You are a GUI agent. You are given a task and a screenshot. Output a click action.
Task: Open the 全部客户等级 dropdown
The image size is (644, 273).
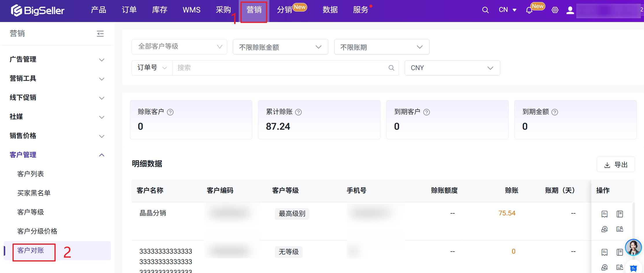point(179,47)
